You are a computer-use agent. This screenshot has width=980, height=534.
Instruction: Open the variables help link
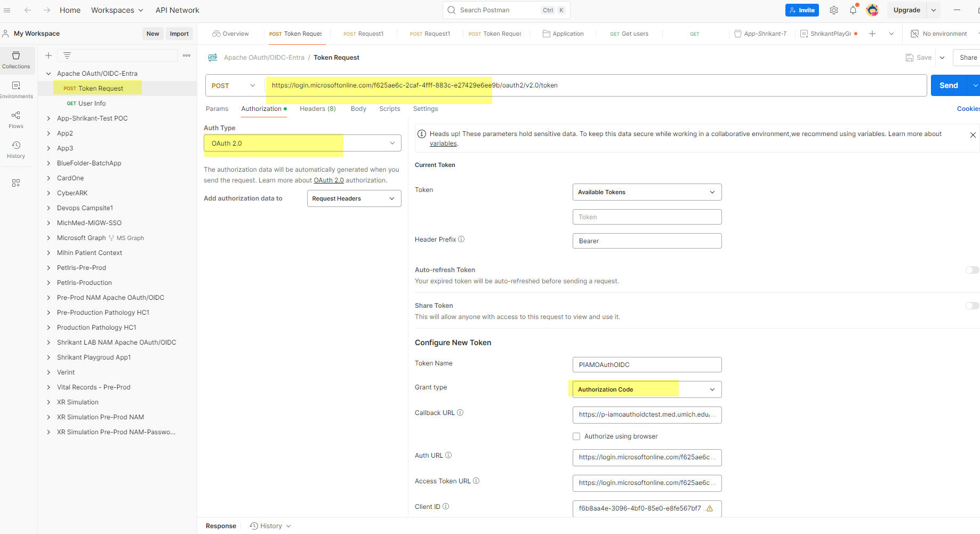click(443, 143)
